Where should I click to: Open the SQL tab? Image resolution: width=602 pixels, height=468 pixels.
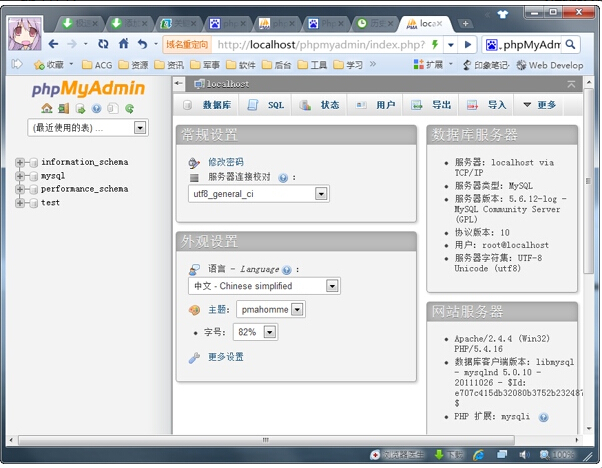[266, 105]
